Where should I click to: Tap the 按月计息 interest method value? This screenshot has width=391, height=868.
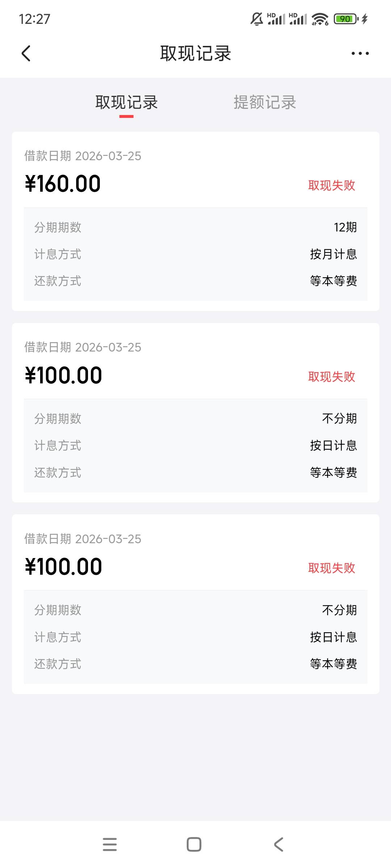coord(333,254)
